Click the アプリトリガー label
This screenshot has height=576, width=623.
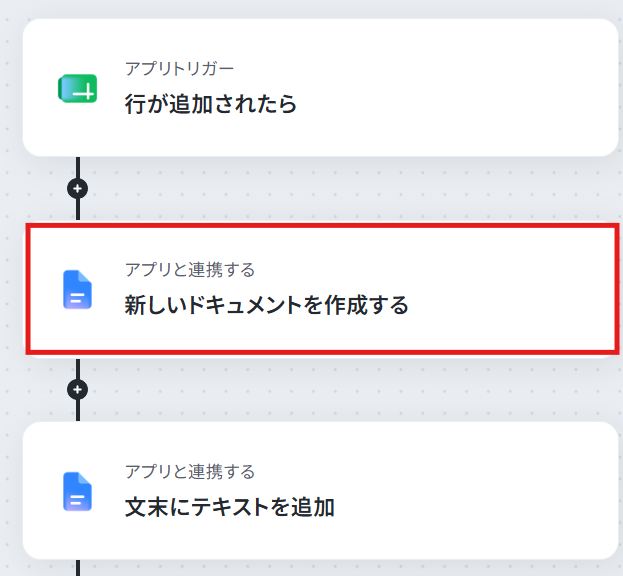point(179,69)
